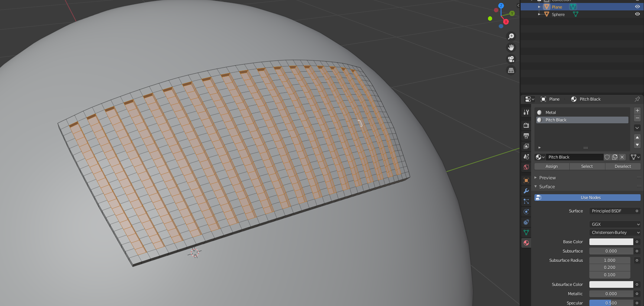Screen dimensions: 644x306
Task: Duplicate material with the new-copy icon
Action: (x=615, y=157)
